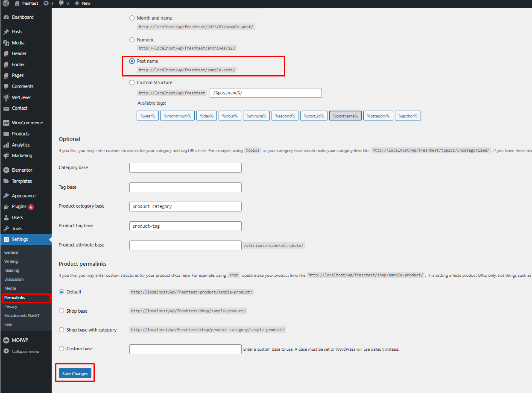Click the Category base text field
532x393 pixels.
click(x=185, y=167)
